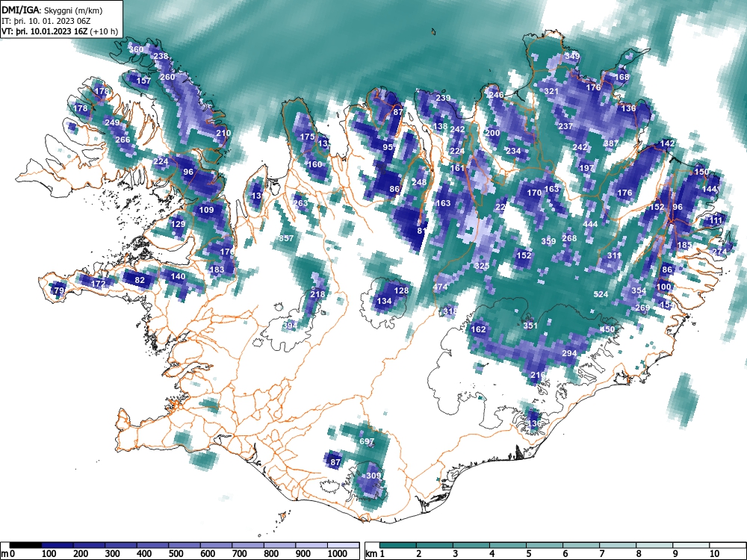Click the map value 351
Image resolution: width=747 pixels, height=560 pixels.
(530, 326)
